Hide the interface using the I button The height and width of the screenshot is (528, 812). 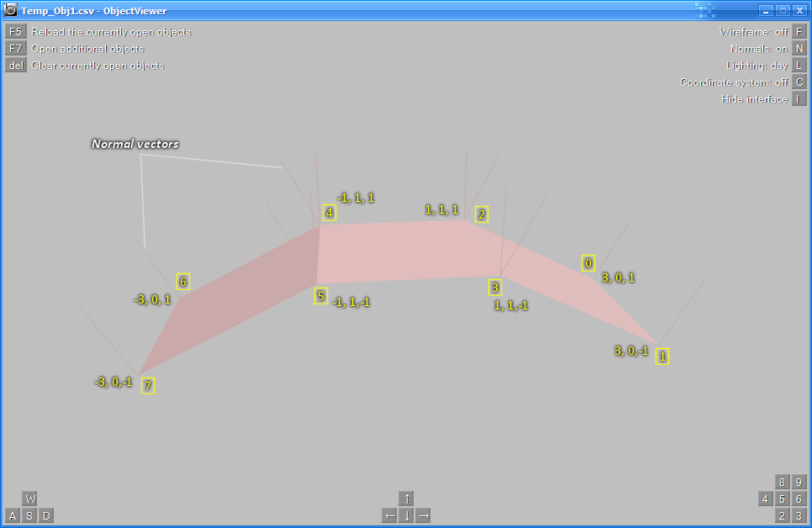pos(799,99)
